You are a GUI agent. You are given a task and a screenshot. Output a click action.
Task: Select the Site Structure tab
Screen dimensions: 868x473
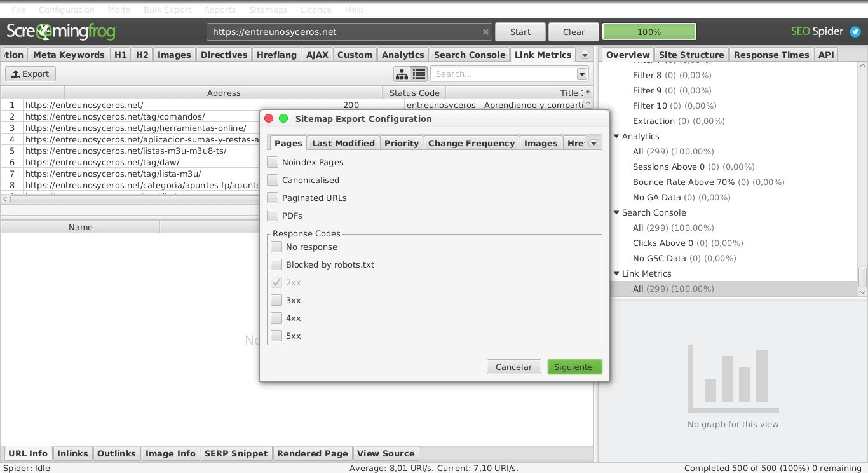691,55
